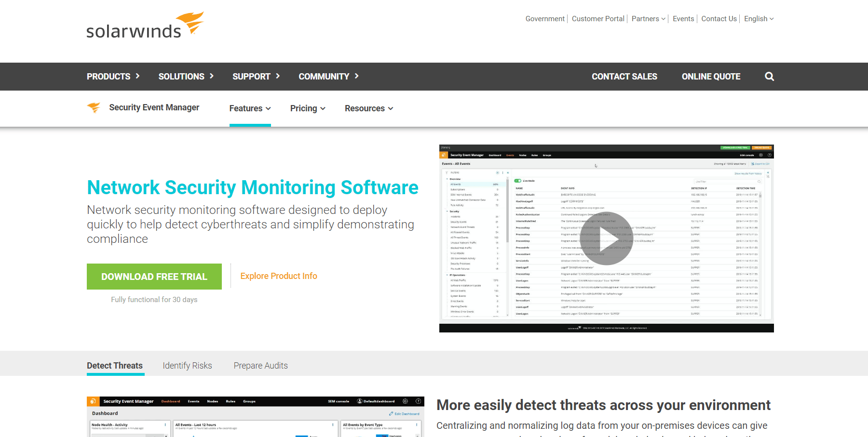Screen dimensions: 868x437
Task: Click the Security Event Manager product flame icon
Action: click(x=94, y=107)
